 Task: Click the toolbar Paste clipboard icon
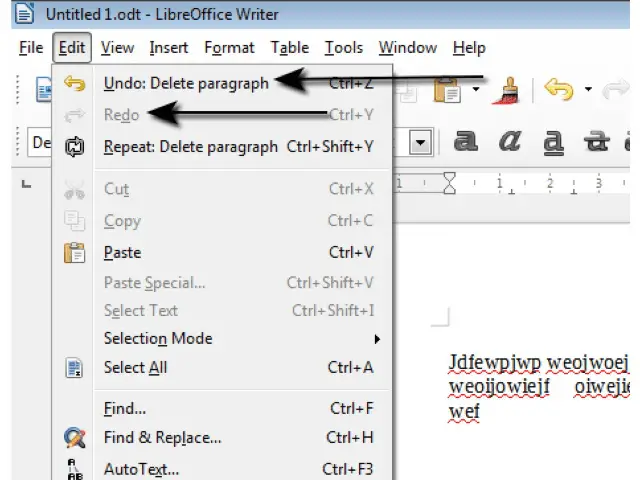pyautogui.click(x=447, y=90)
